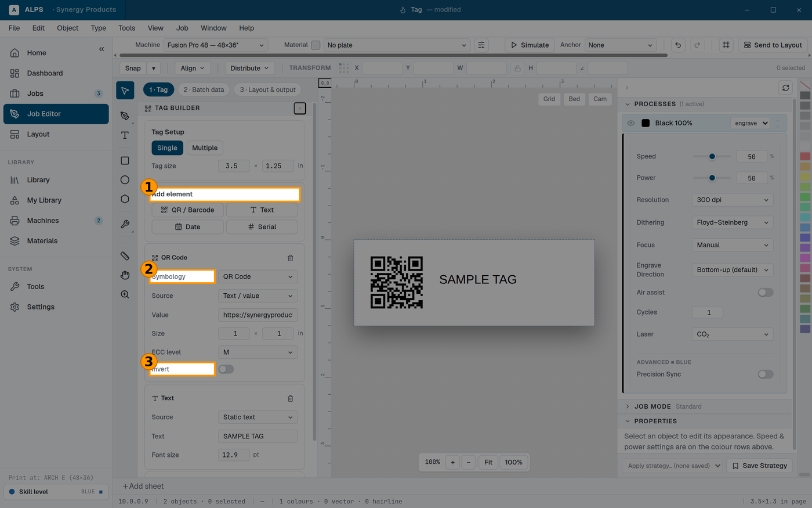Viewport: 812px width, 508px height.
Task: Open the Object menu
Action: point(68,28)
